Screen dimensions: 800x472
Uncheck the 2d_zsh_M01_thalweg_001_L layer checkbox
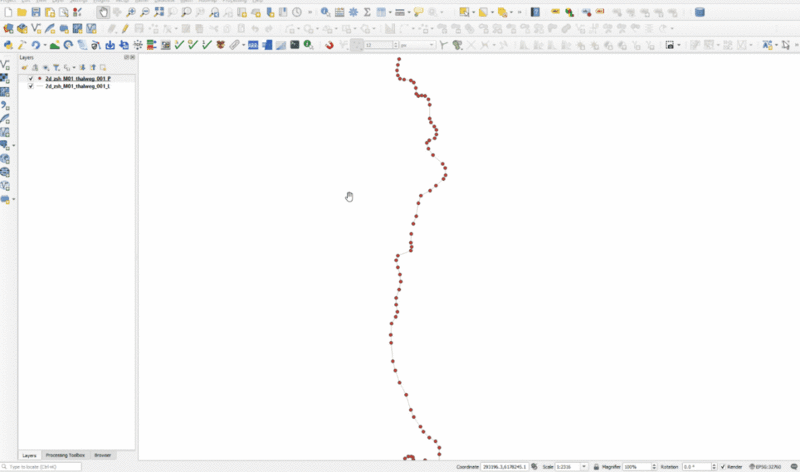tap(30, 86)
